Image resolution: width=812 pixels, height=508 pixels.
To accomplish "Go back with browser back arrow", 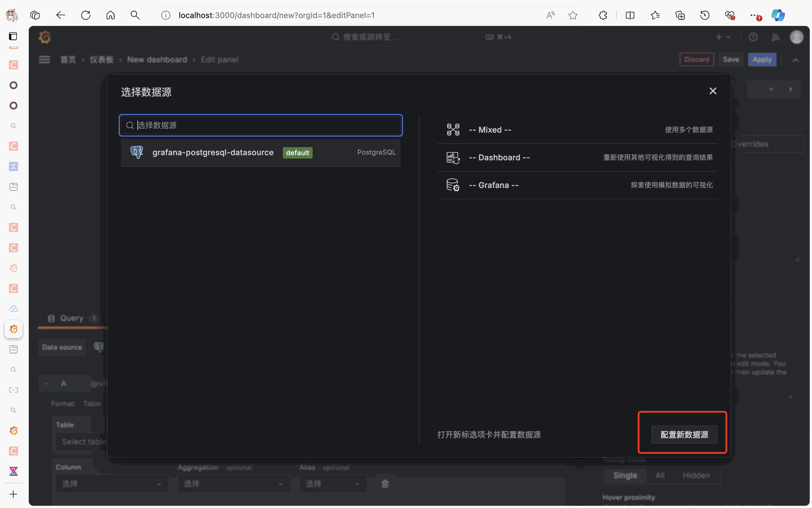I will (60, 15).
